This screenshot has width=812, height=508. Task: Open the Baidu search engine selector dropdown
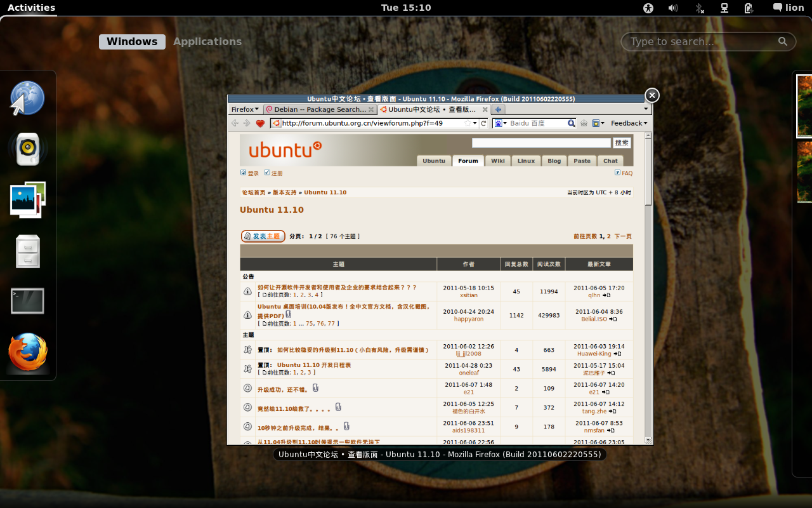501,123
